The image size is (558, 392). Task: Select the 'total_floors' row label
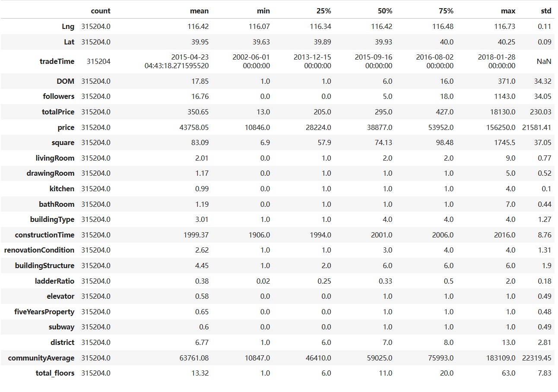(55, 373)
